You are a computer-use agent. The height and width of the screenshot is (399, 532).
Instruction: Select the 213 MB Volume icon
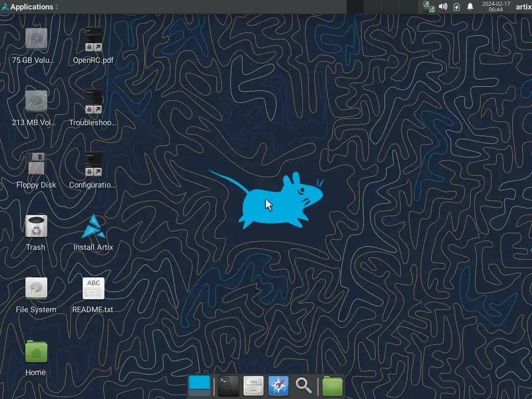coord(36,101)
